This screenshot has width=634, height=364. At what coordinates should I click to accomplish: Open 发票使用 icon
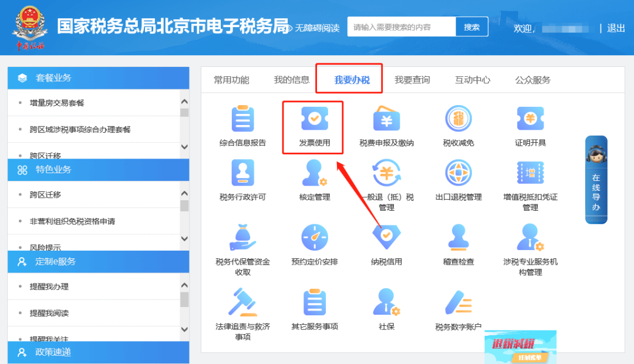(315, 119)
